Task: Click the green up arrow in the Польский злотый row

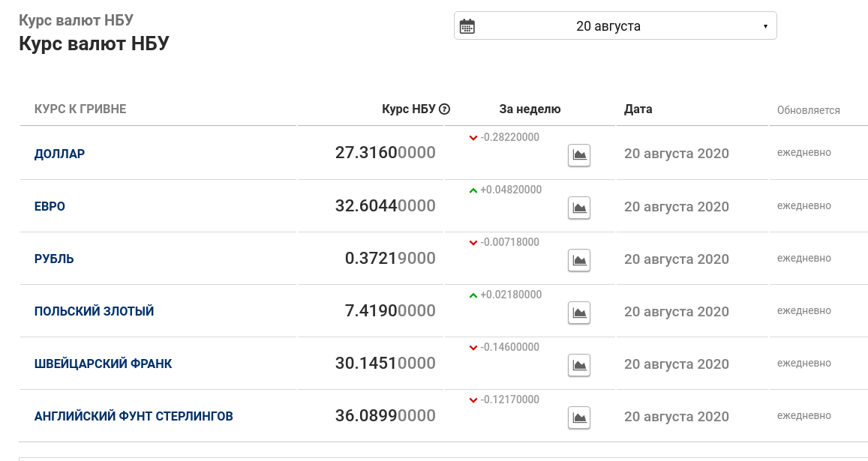Action: click(x=473, y=295)
